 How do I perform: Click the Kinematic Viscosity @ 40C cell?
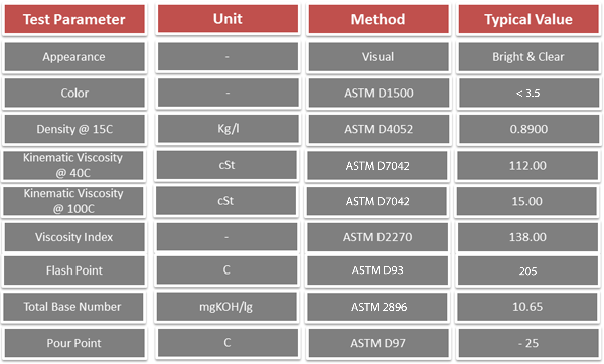(x=73, y=165)
